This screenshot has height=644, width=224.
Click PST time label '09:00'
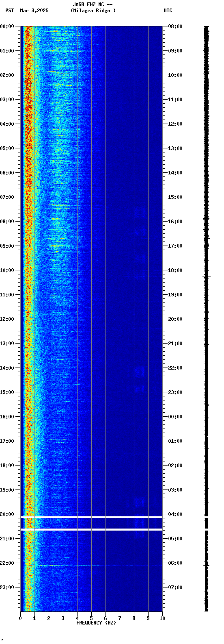tap(7, 246)
